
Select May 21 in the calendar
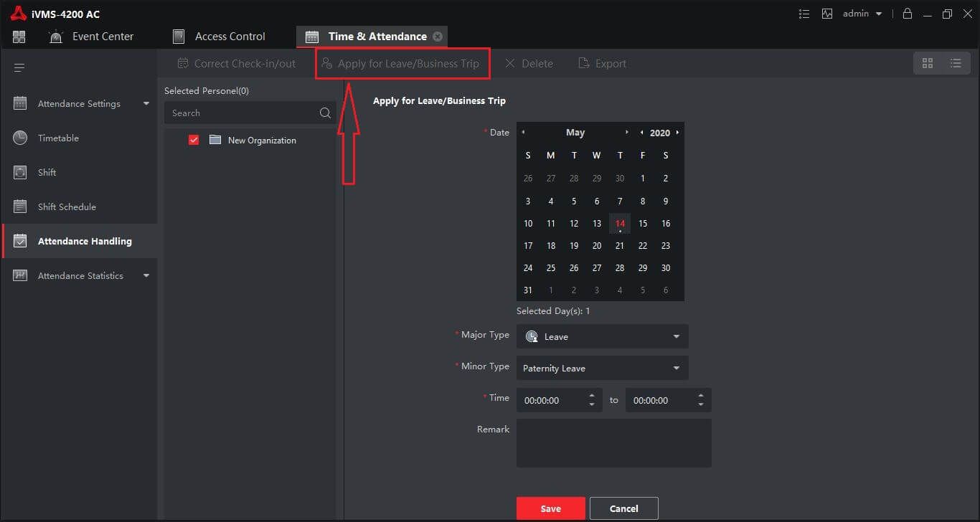[620, 245]
